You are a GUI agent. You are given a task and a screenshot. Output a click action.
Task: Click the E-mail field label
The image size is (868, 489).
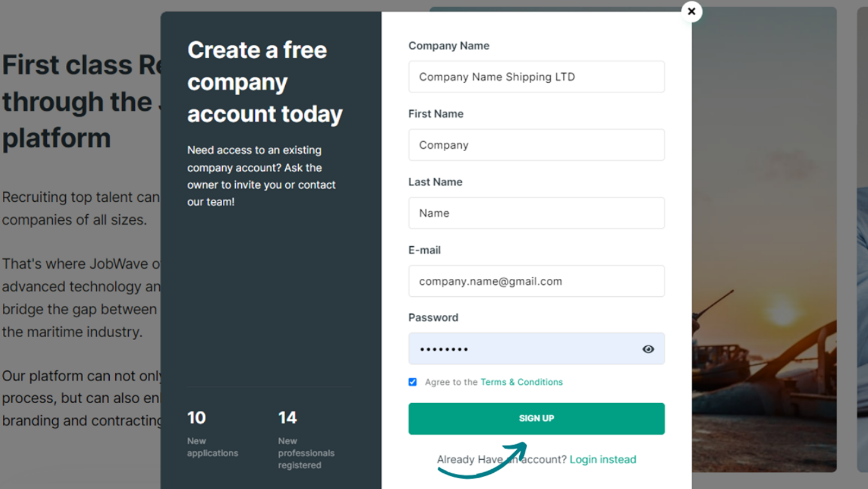coord(424,250)
